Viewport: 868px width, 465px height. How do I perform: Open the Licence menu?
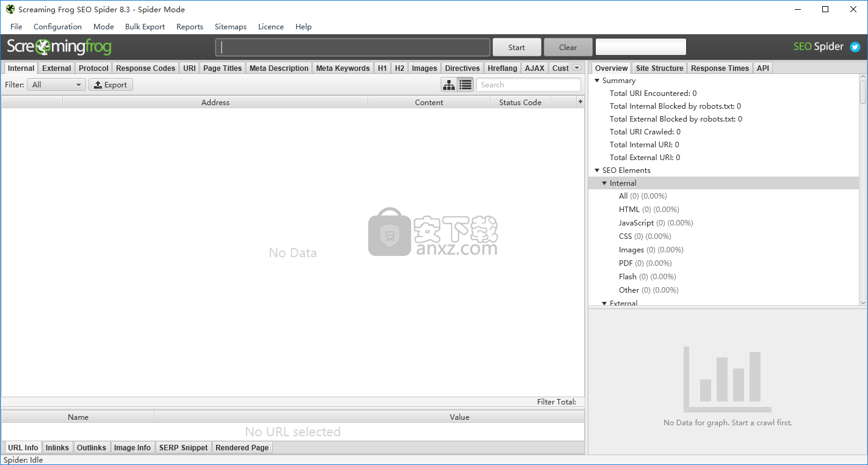pyautogui.click(x=271, y=27)
